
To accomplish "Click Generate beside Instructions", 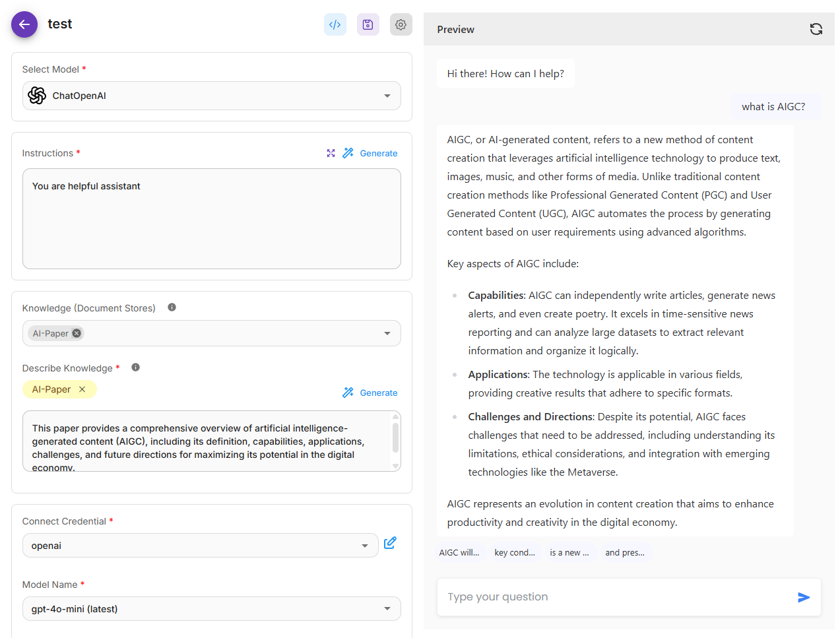I will pos(379,152).
